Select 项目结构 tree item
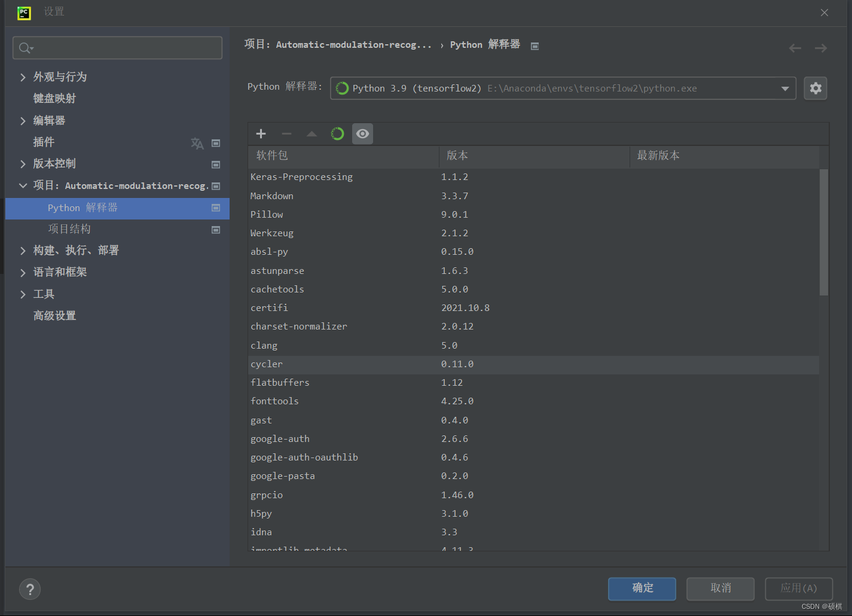 click(x=69, y=229)
